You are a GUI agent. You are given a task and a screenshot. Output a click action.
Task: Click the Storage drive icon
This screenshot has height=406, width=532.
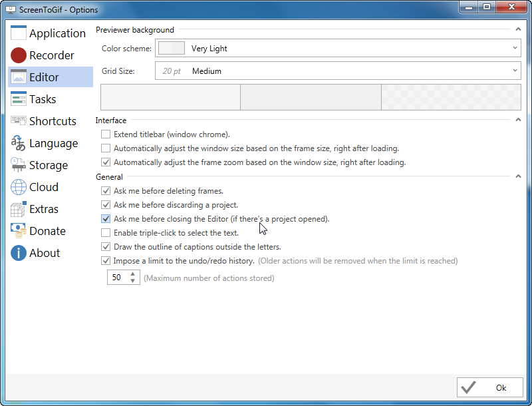[19, 165]
